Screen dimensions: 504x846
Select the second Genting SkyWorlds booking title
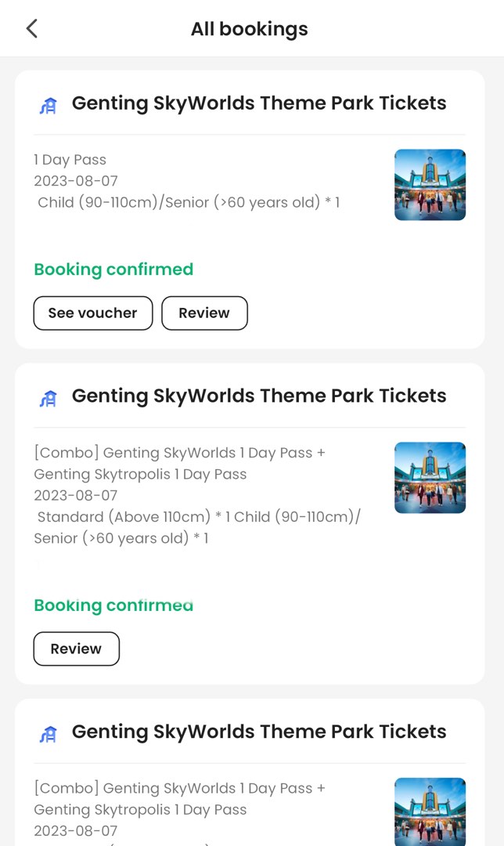(x=259, y=396)
